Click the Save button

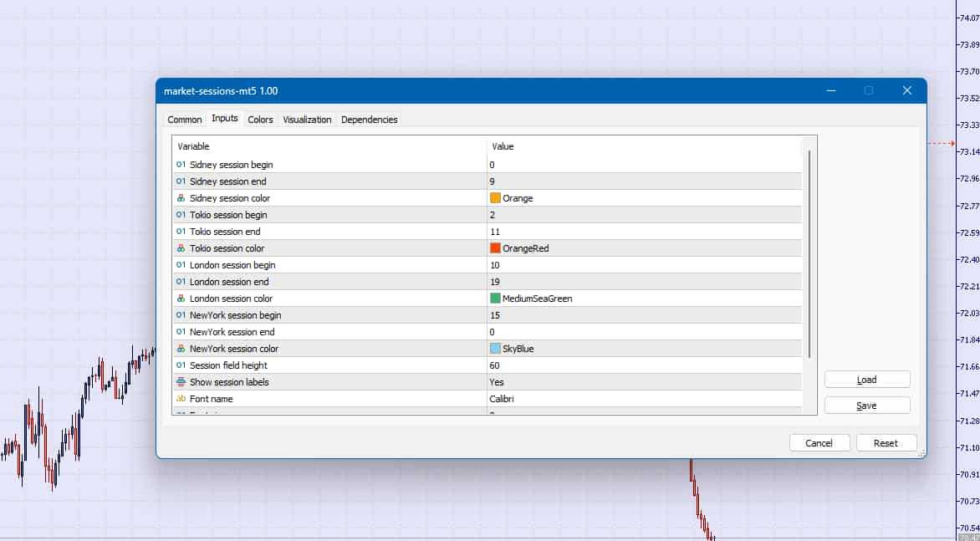867,406
